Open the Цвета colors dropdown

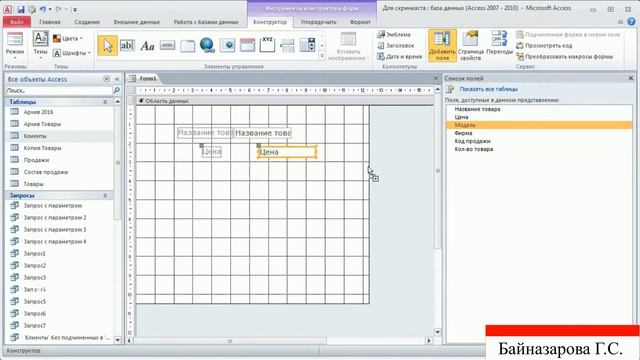pyautogui.click(x=68, y=38)
